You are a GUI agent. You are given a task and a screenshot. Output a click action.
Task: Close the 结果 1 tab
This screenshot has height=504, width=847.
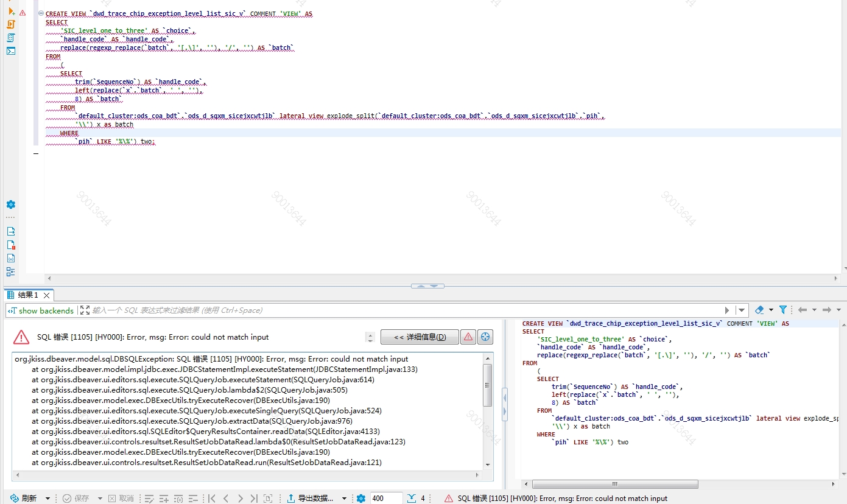coord(47,295)
